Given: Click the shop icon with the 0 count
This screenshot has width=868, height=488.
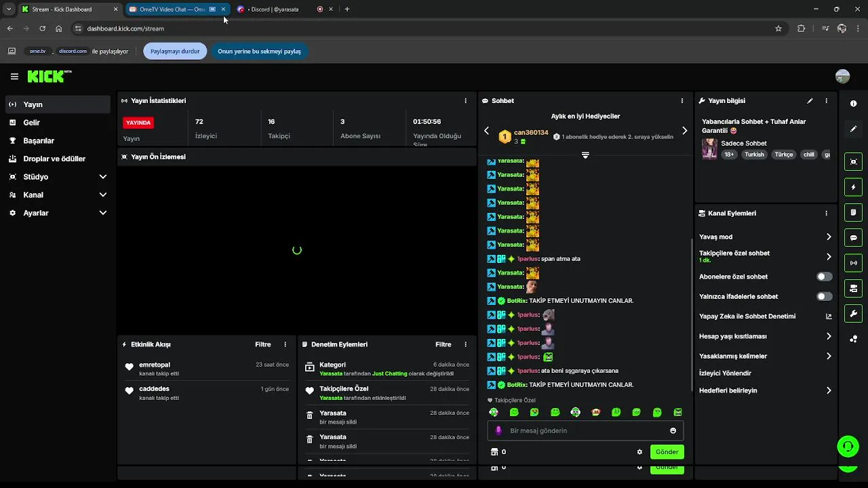Looking at the screenshot, I should tap(494, 452).
